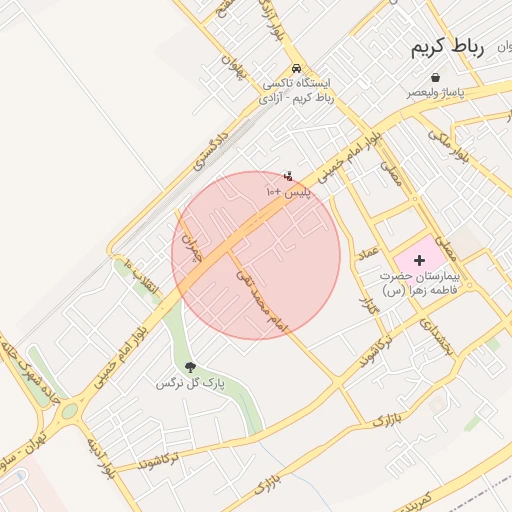512x512 pixels.
Task: Click the گلزار street label
Action: tap(369, 305)
